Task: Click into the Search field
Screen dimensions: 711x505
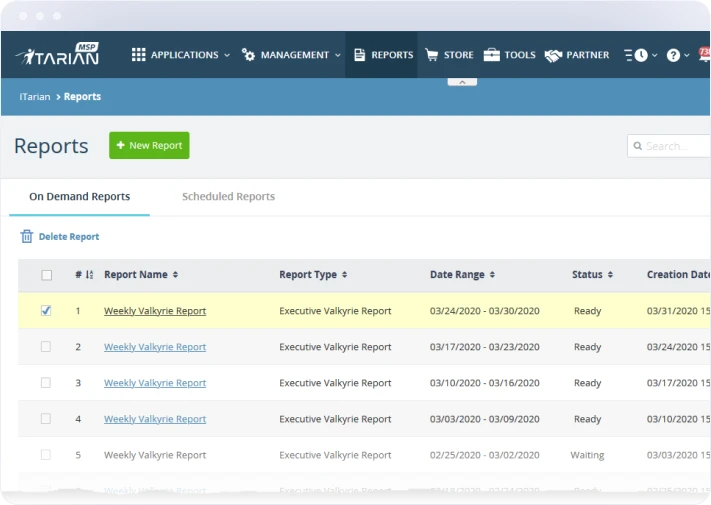Action: [669, 146]
